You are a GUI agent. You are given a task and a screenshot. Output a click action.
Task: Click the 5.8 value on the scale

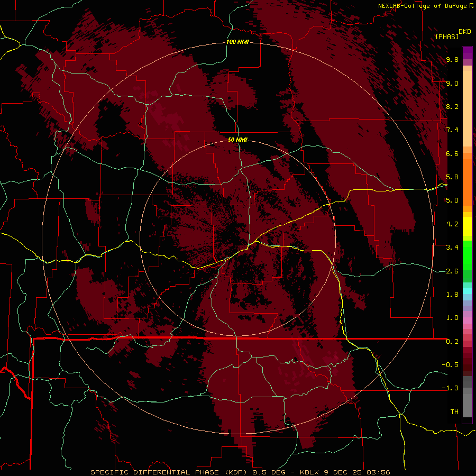452,177
